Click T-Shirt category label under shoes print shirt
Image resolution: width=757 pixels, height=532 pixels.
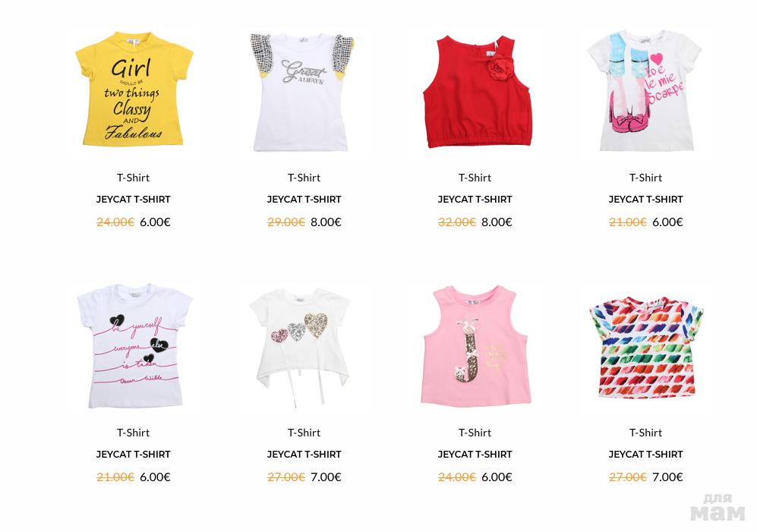point(646,178)
